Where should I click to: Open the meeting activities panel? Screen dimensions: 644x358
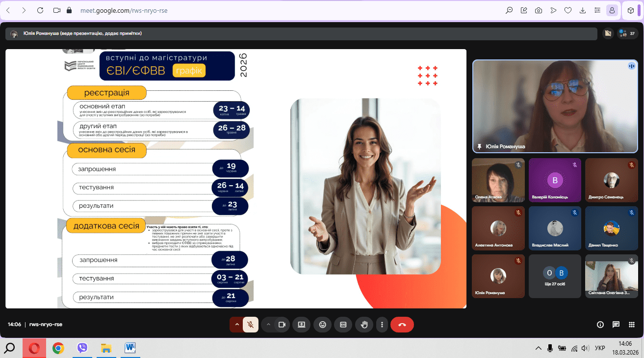click(x=632, y=325)
